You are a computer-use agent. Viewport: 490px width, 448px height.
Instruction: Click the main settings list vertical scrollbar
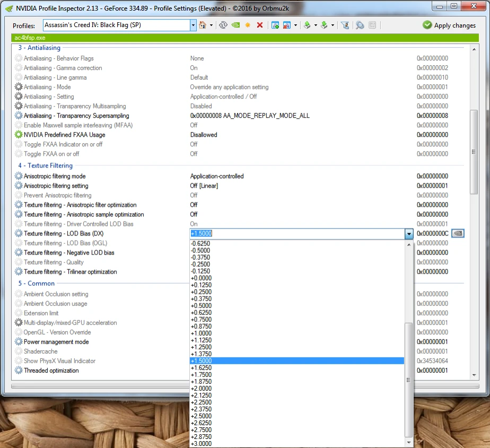[474, 151]
